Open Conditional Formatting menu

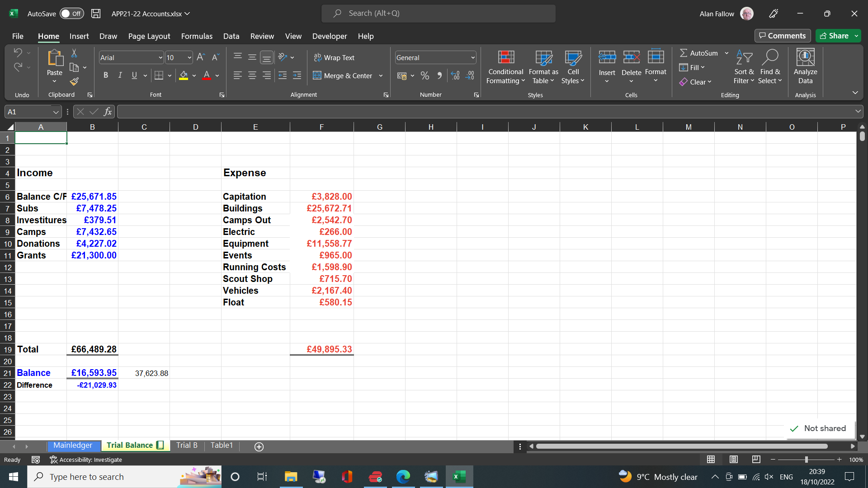click(x=506, y=67)
